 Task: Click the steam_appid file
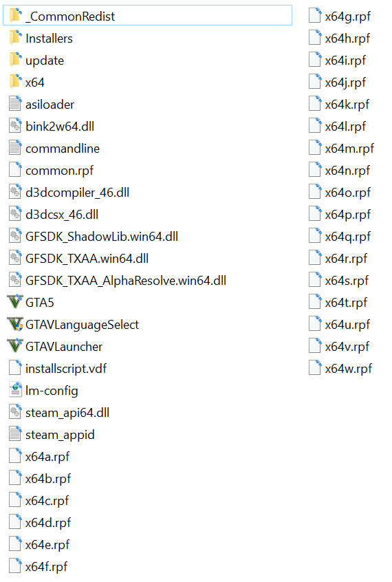pyautogui.click(x=52, y=434)
